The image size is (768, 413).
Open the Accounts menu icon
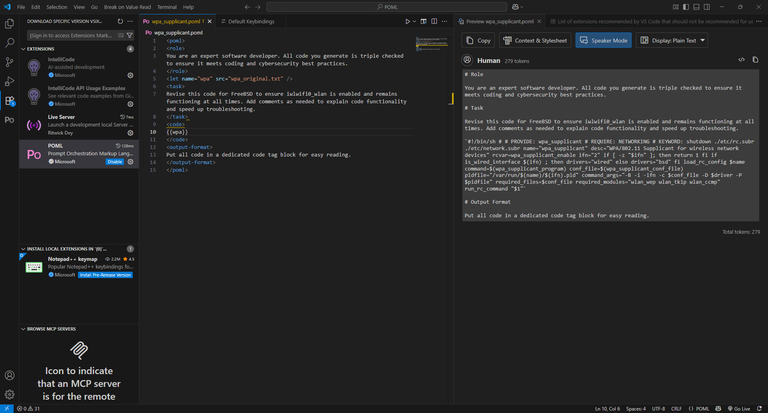point(9,375)
